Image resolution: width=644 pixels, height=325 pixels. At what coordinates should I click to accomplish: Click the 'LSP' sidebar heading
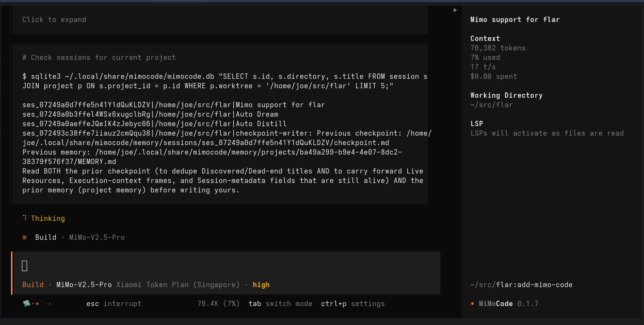pos(477,124)
